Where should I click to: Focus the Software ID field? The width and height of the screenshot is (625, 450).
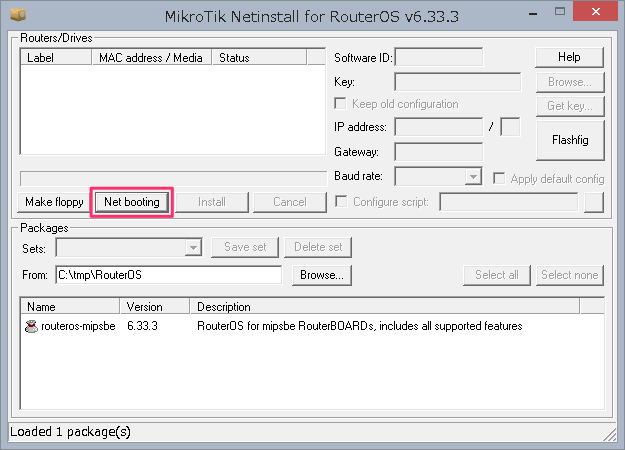438,57
